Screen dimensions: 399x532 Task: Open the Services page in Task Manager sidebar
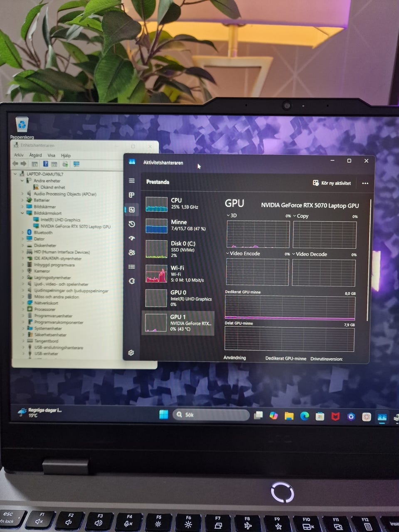[x=132, y=281]
